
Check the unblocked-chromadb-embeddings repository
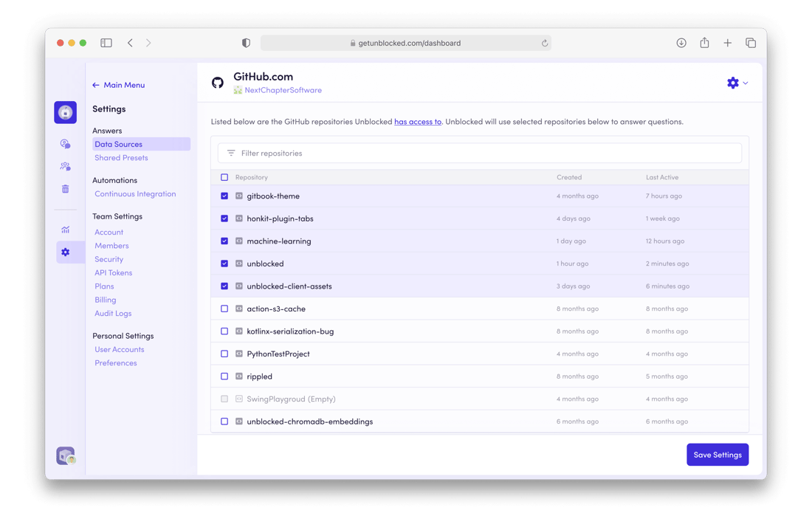pyautogui.click(x=224, y=421)
